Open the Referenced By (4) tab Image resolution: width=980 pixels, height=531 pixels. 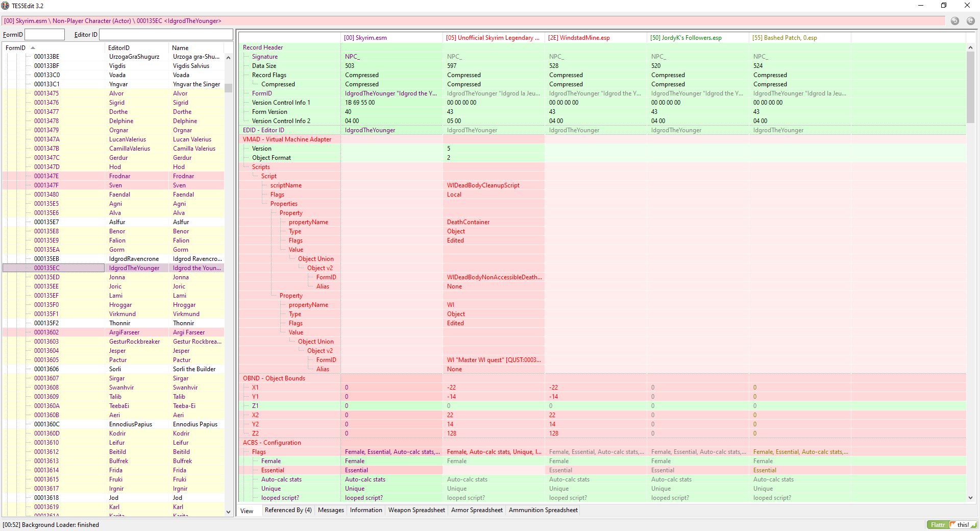click(x=288, y=510)
